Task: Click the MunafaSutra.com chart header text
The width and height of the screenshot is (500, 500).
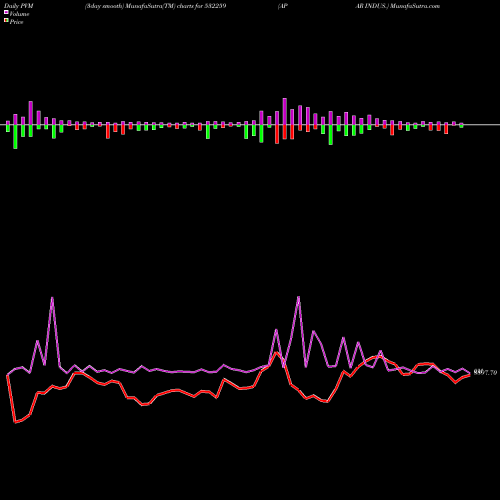Action: click(x=415, y=6)
